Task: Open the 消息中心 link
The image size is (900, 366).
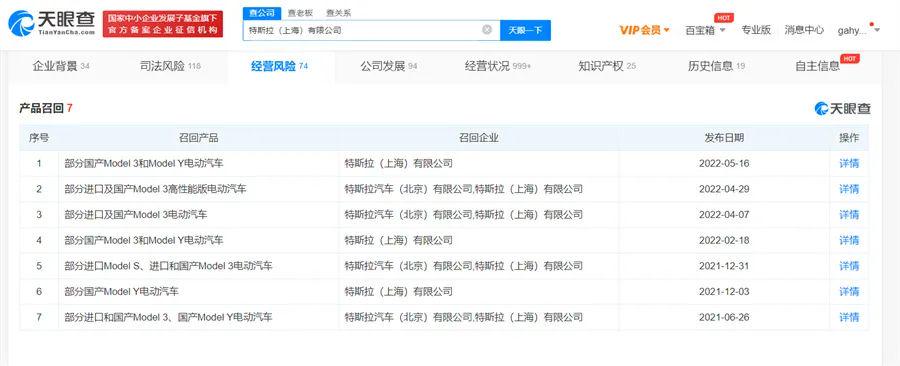Action: [x=804, y=30]
